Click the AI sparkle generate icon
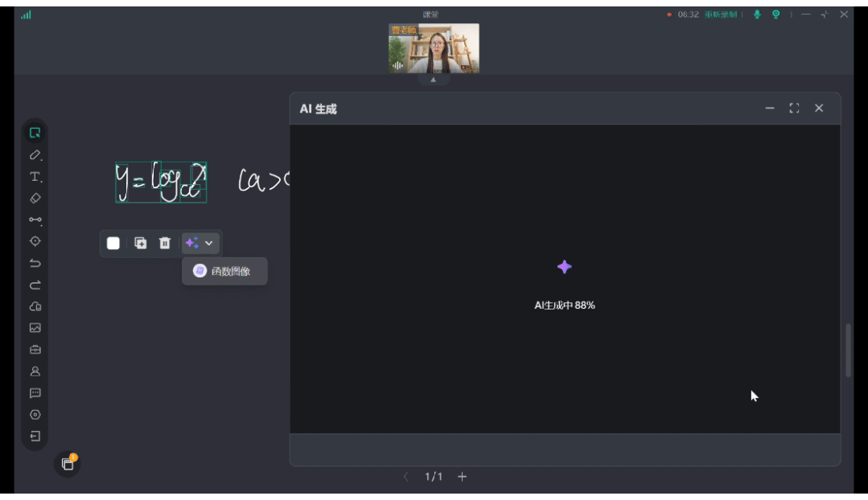 pyautogui.click(x=192, y=243)
